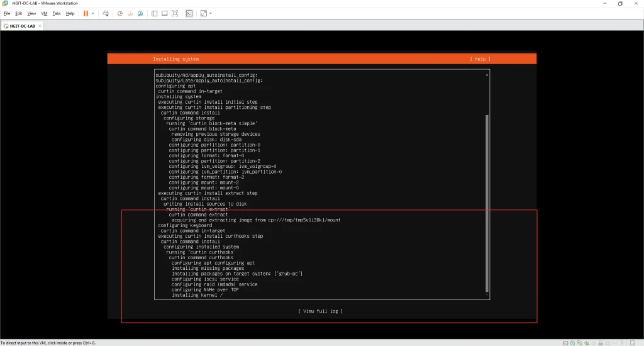
Task: Click 'removing previous storage devices' line
Action: click(x=216, y=135)
